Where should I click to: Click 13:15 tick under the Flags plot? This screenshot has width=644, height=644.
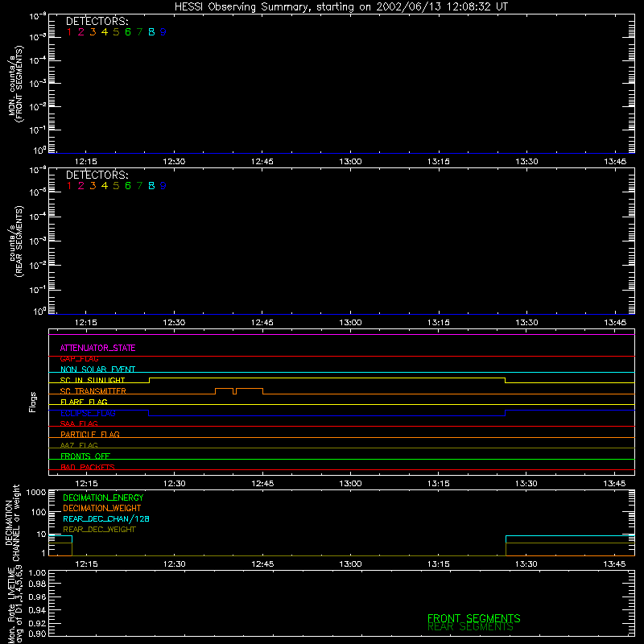coord(438,484)
